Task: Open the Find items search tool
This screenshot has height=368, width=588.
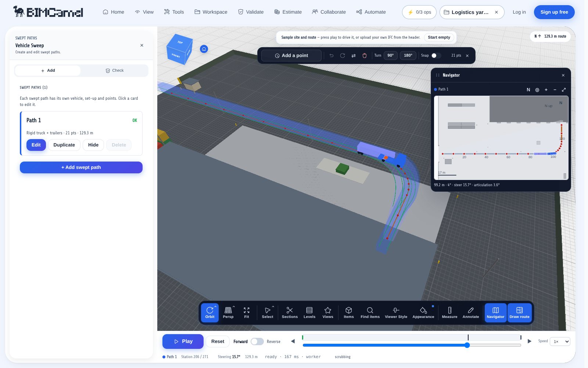Action: (x=370, y=313)
